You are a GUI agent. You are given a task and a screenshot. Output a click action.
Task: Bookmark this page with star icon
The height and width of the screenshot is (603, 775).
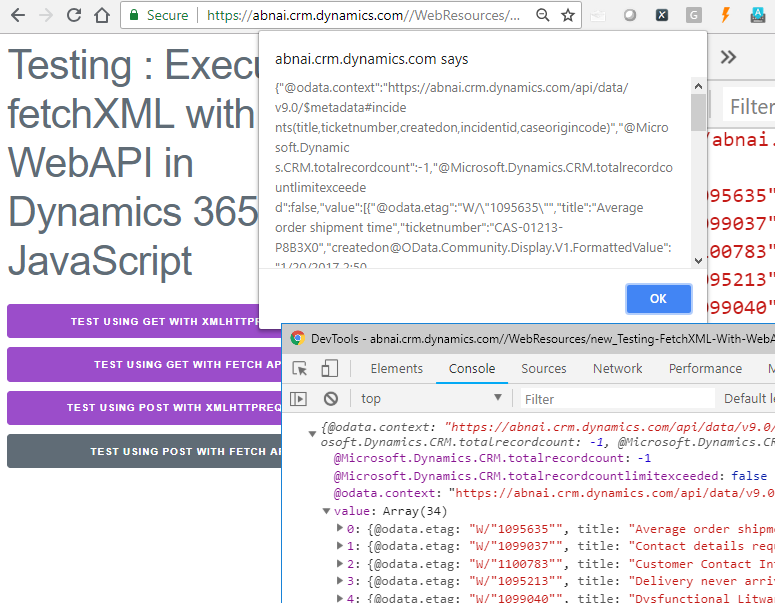568,15
